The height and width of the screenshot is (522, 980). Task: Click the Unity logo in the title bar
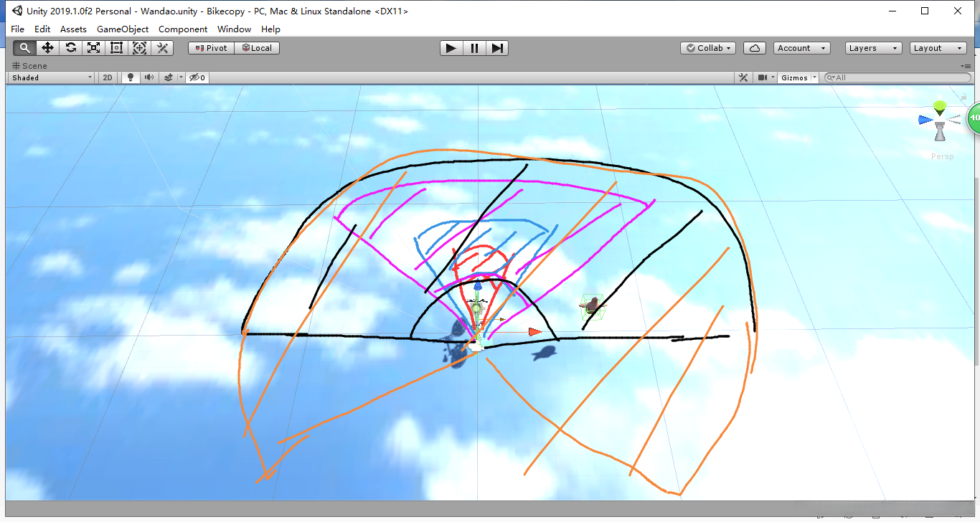(17, 11)
